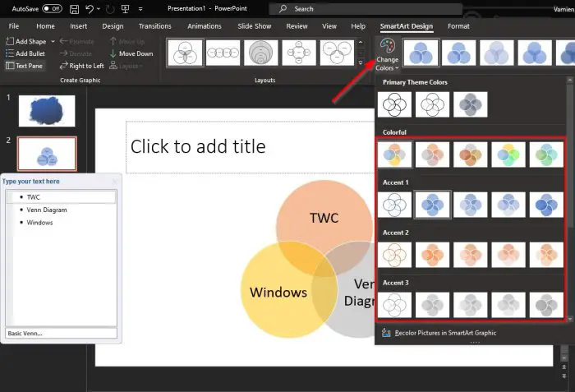Expand the Layouts gallery More arrow

point(361,62)
